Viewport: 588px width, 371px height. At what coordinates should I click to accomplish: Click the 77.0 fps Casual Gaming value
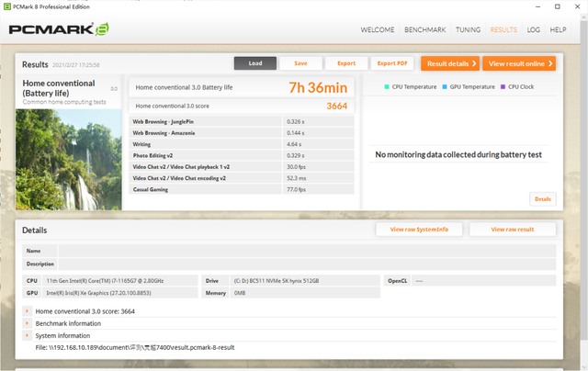point(296,189)
